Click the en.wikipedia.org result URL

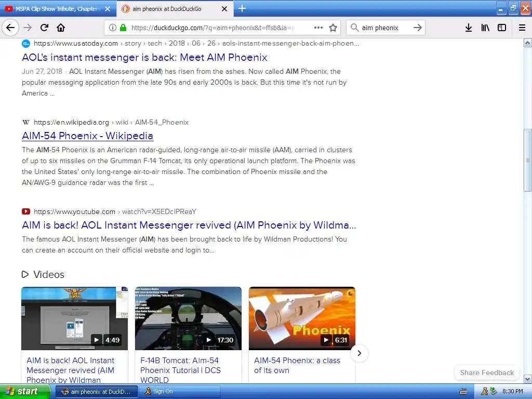coord(111,122)
